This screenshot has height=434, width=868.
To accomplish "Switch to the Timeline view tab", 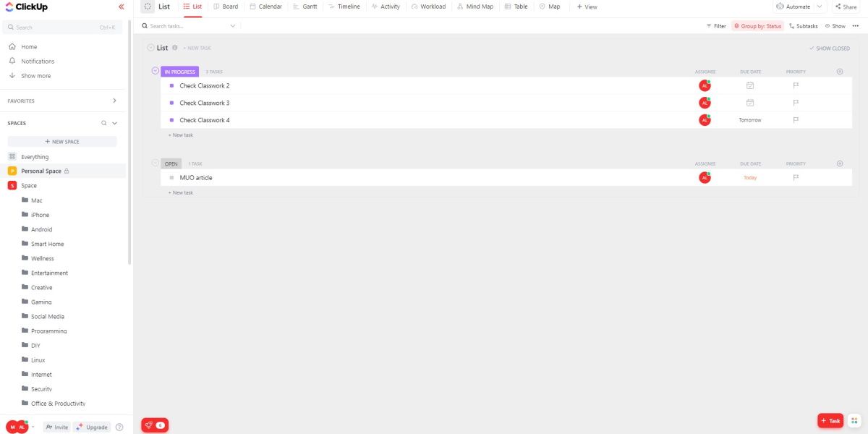I will (x=344, y=7).
